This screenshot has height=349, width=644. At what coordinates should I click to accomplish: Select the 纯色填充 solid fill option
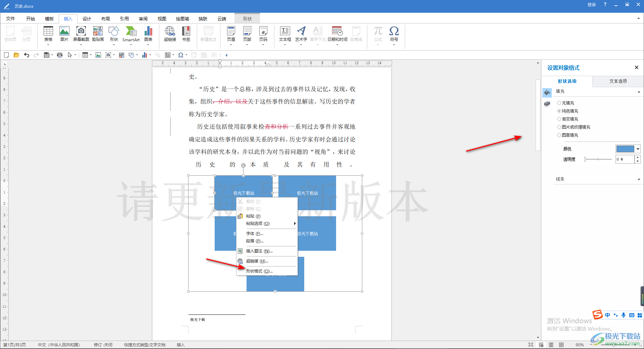pos(568,111)
